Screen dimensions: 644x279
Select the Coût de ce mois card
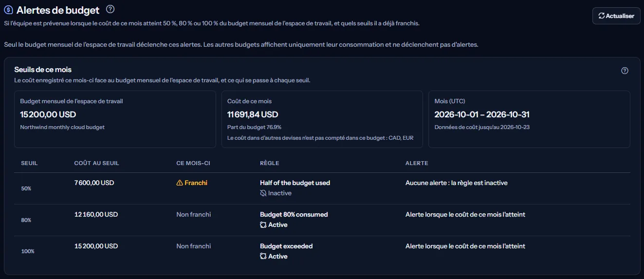click(x=322, y=119)
